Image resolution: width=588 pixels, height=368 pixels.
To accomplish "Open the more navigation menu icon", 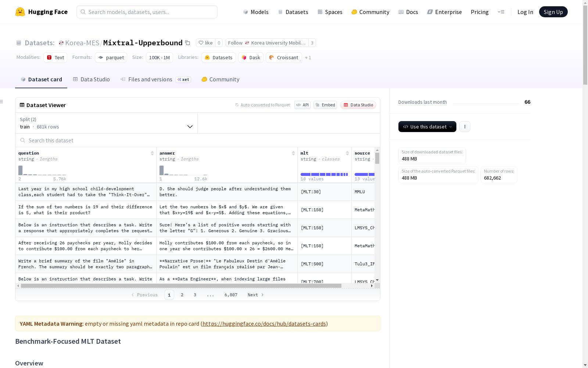I will pos(501,12).
